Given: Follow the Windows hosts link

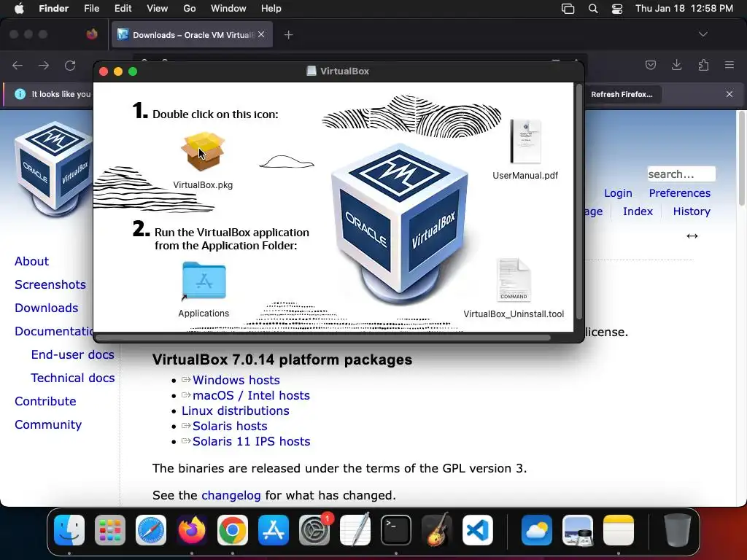Looking at the screenshot, I should pyautogui.click(x=236, y=380).
